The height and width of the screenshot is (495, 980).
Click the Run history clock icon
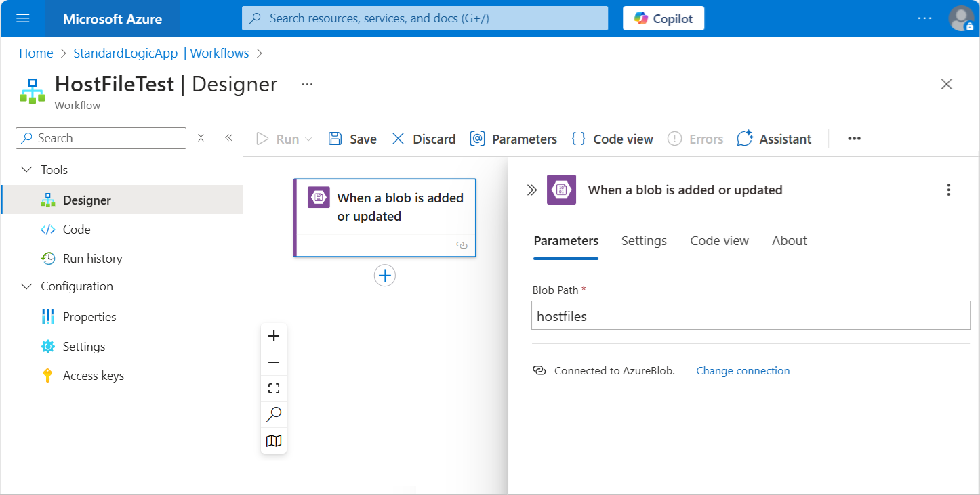(47, 259)
